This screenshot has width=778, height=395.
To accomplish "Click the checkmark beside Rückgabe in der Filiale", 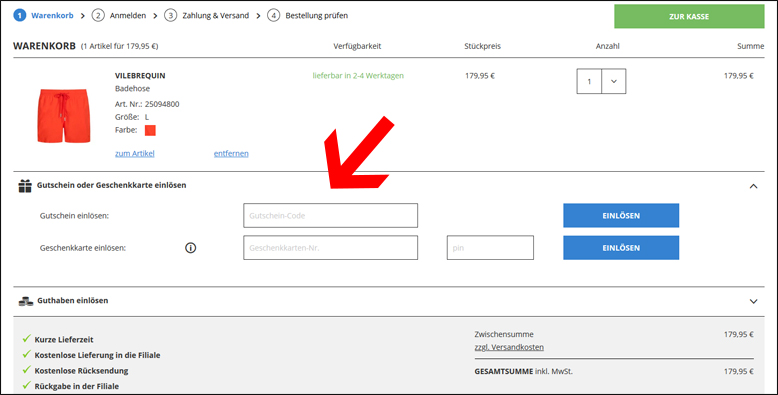I will click(x=27, y=385).
